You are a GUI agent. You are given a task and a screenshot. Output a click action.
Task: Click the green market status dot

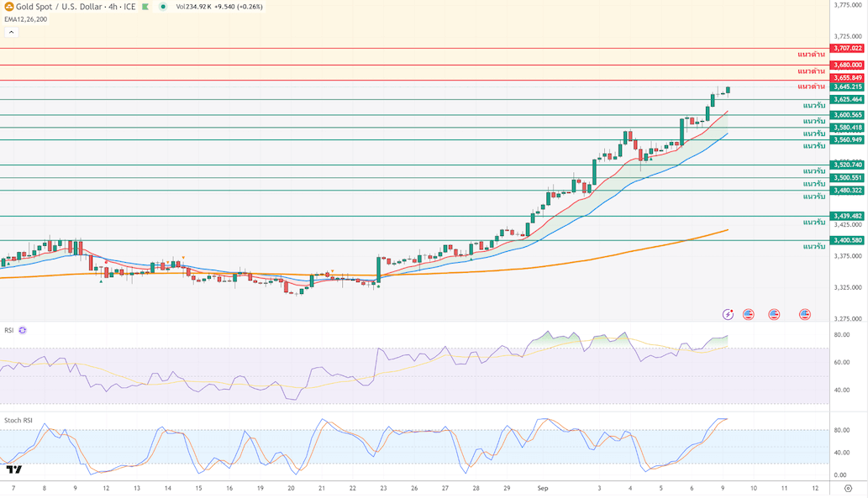coord(163,7)
